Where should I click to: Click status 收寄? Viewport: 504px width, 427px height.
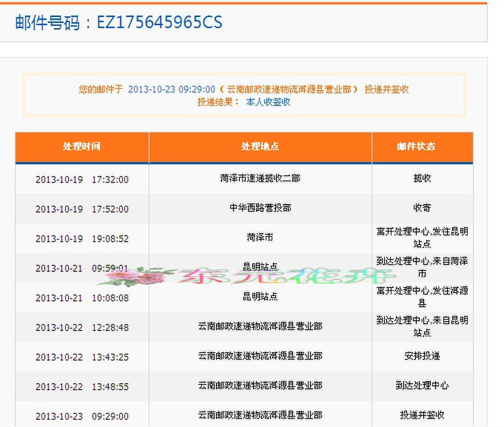[x=422, y=208]
